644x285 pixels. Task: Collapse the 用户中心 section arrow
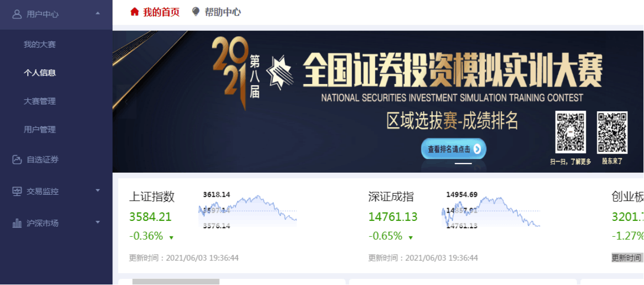pos(97,13)
